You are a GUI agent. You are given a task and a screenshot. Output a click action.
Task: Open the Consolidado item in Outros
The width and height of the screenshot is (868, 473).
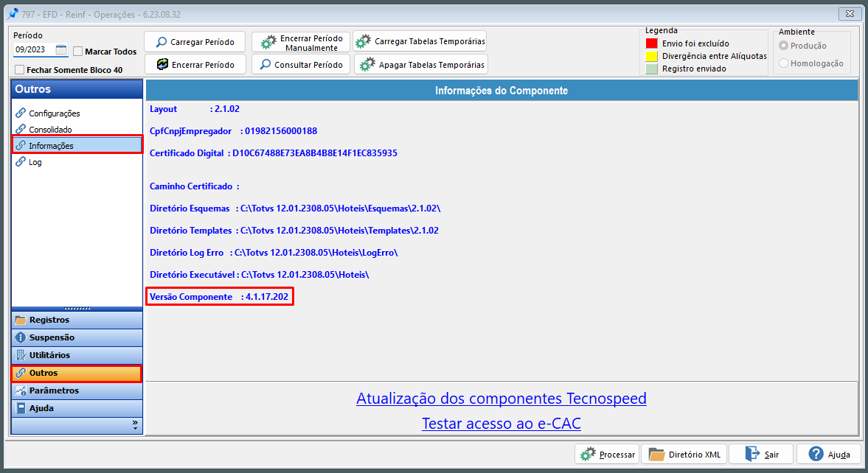50,130
